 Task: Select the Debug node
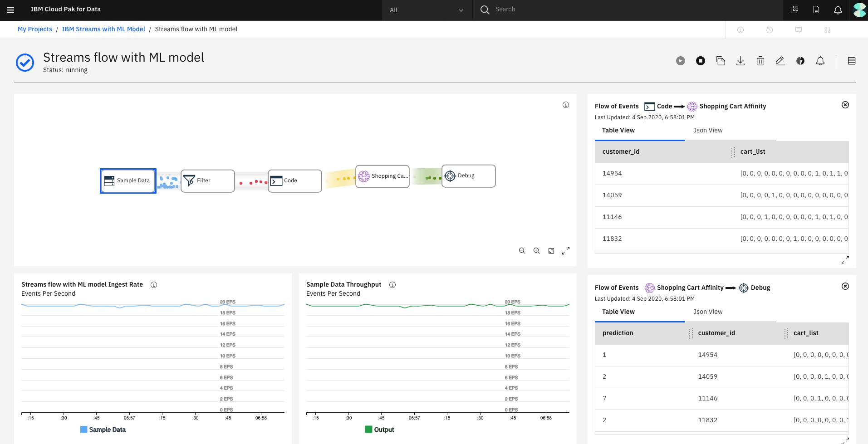tap(469, 176)
